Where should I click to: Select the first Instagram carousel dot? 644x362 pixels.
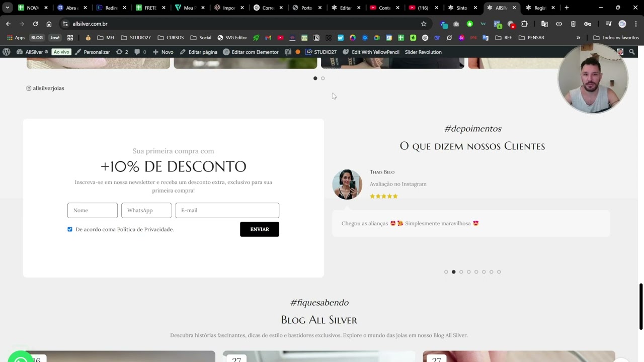(315, 78)
